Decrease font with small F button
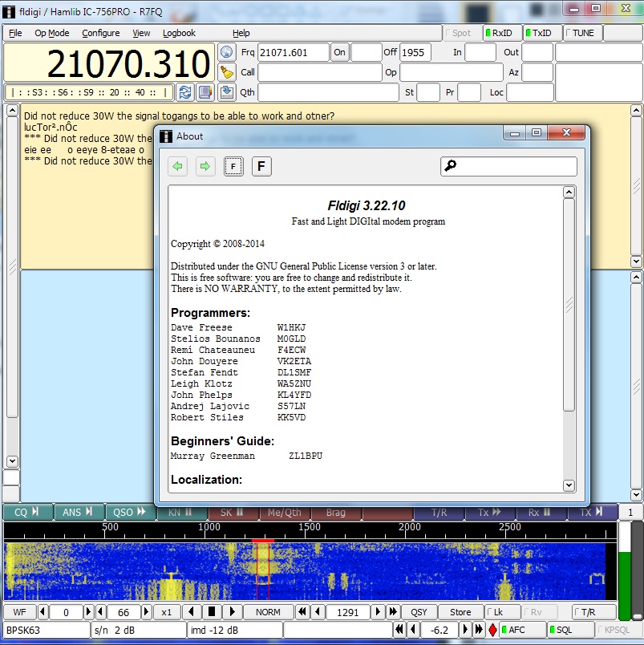The height and width of the screenshot is (645, 644). pos(233,167)
